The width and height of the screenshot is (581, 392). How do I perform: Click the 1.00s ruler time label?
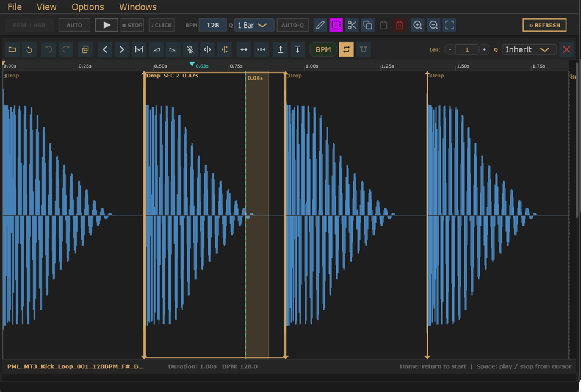pos(312,66)
